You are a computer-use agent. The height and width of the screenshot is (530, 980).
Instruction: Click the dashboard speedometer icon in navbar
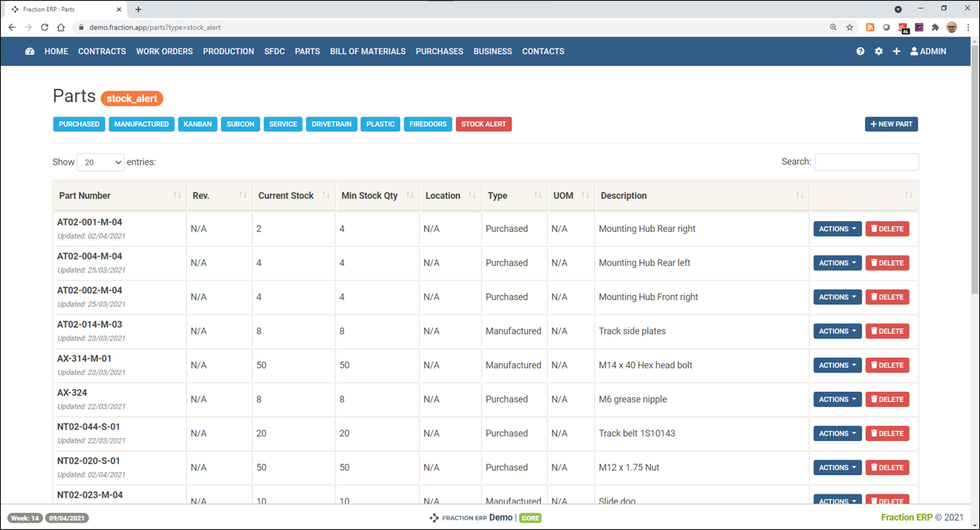click(x=29, y=52)
